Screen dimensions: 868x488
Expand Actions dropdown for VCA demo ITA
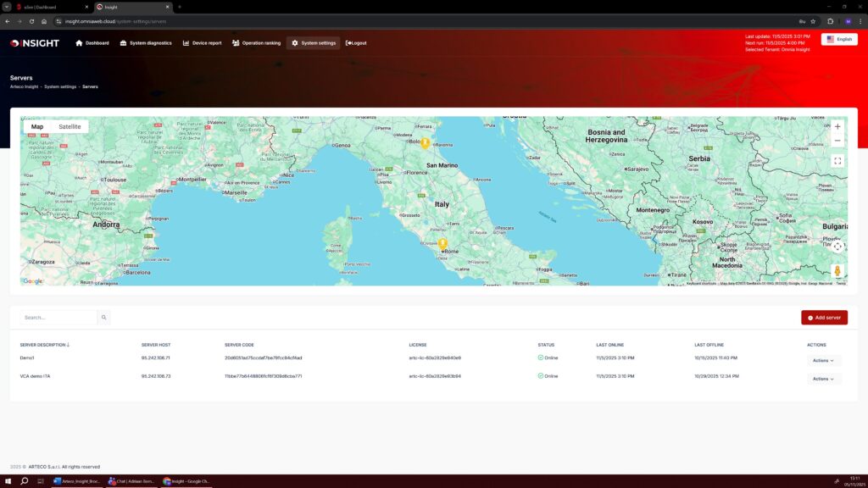pos(823,379)
